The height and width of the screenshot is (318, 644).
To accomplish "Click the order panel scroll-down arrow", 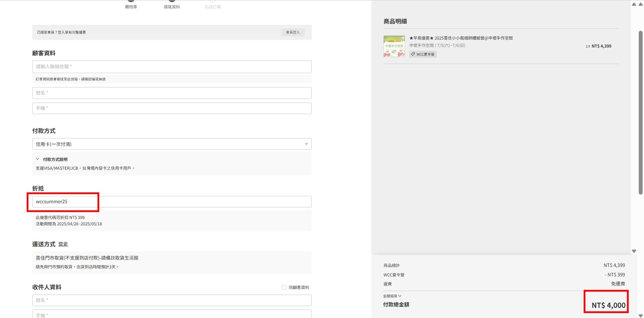I will (x=634, y=251).
